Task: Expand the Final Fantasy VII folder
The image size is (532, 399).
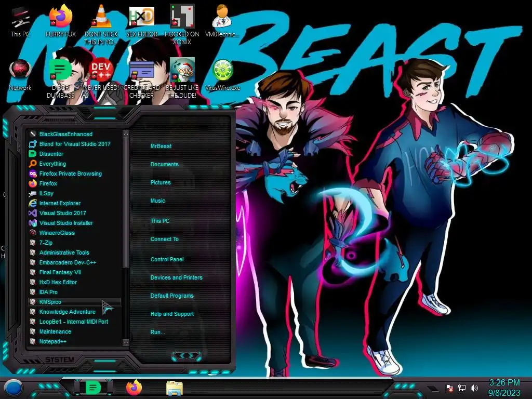Action: [x=75, y=272]
